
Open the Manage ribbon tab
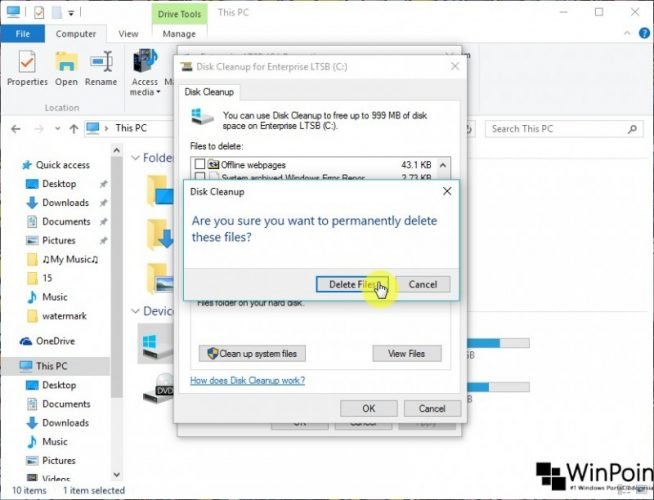coord(179,34)
